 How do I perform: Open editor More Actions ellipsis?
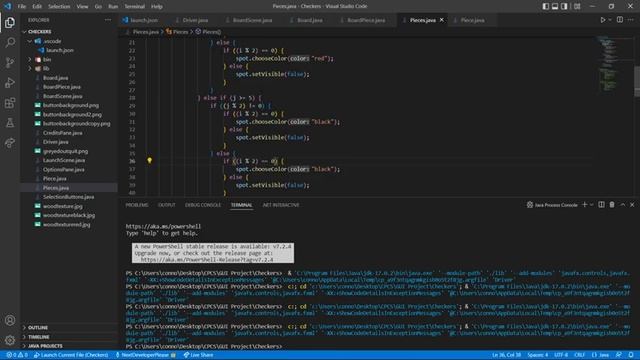click(631, 20)
